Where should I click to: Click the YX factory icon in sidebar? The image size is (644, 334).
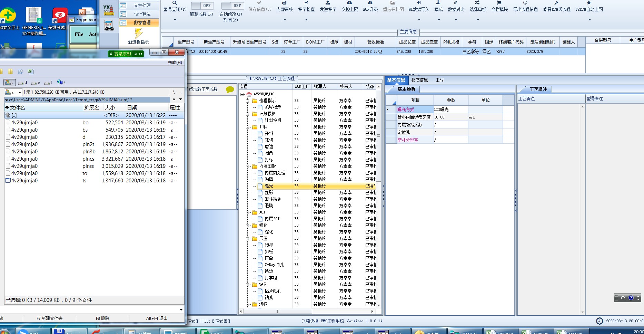coord(109,10)
